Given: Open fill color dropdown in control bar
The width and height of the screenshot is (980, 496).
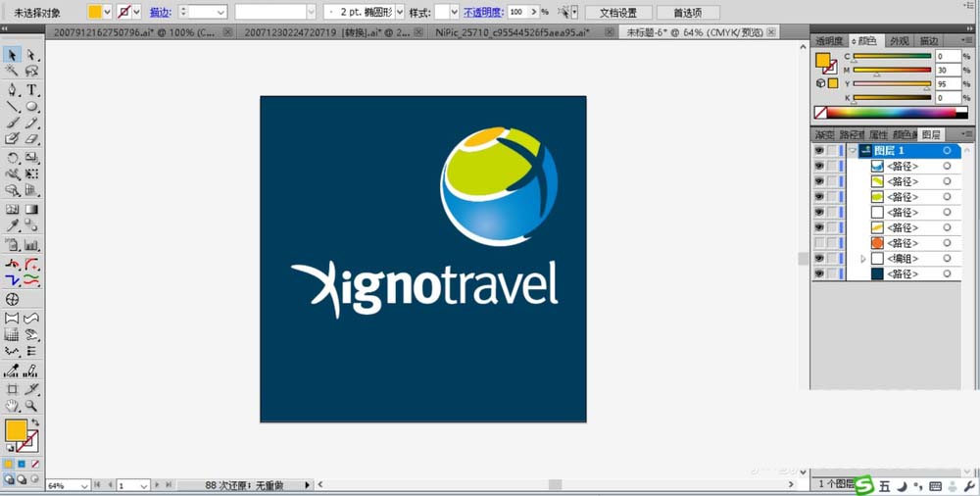Looking at the screenshot, I should click(x=108, y=12).
